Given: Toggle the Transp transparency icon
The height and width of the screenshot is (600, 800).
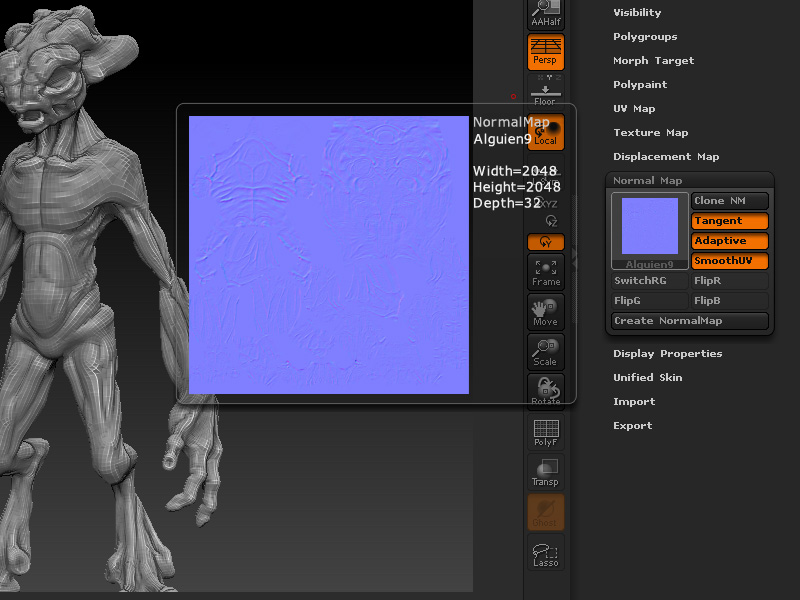Looking at the screenshot, I should click(x=545, y=472).
